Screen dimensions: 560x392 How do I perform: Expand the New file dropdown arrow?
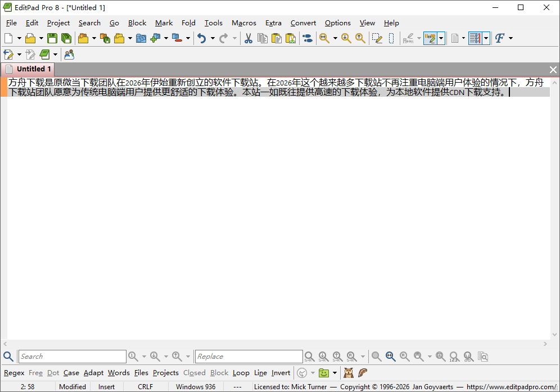click(x=19, y=38)
